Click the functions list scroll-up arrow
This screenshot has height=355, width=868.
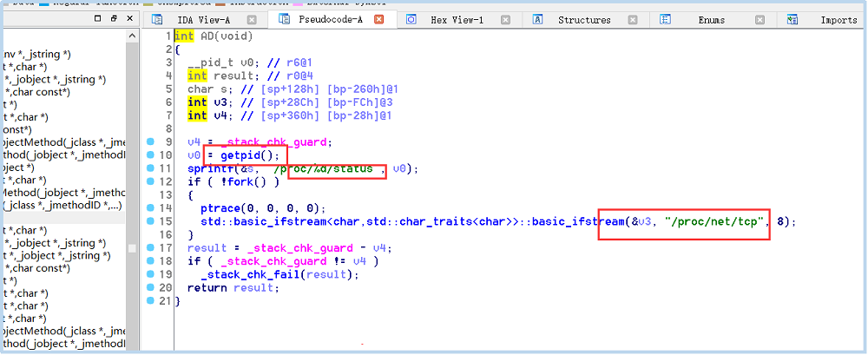point(132,36)
